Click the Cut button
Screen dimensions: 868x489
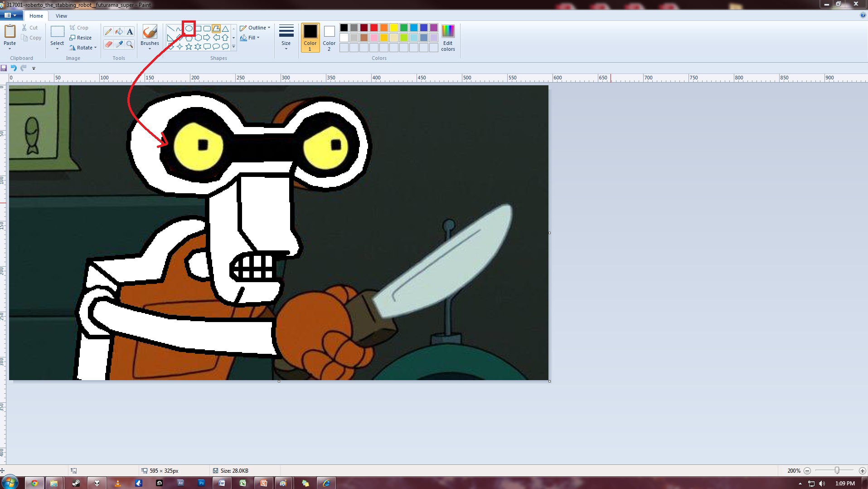click(30, 28)
